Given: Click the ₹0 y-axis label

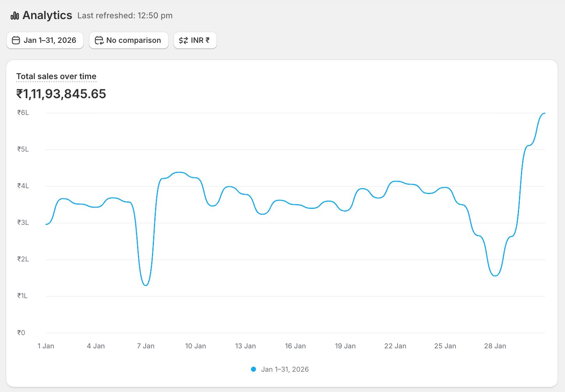Looking at the screenshot, I should tap(21, 333).
